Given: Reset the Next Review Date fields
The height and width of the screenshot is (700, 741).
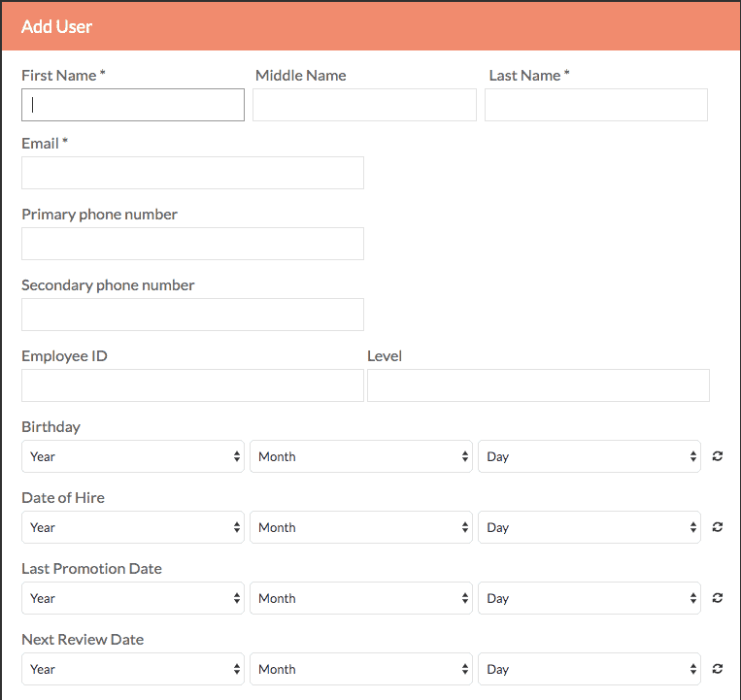Looking at the screenshot, I should tap(717, 669).
